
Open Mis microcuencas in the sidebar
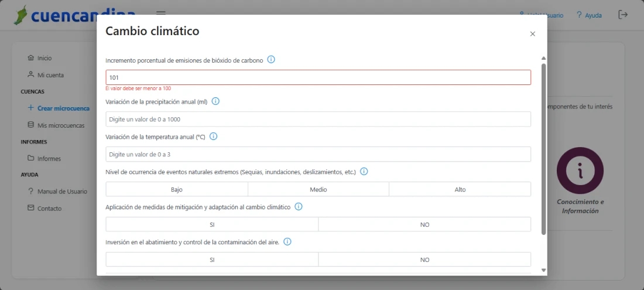pos(60,125)
